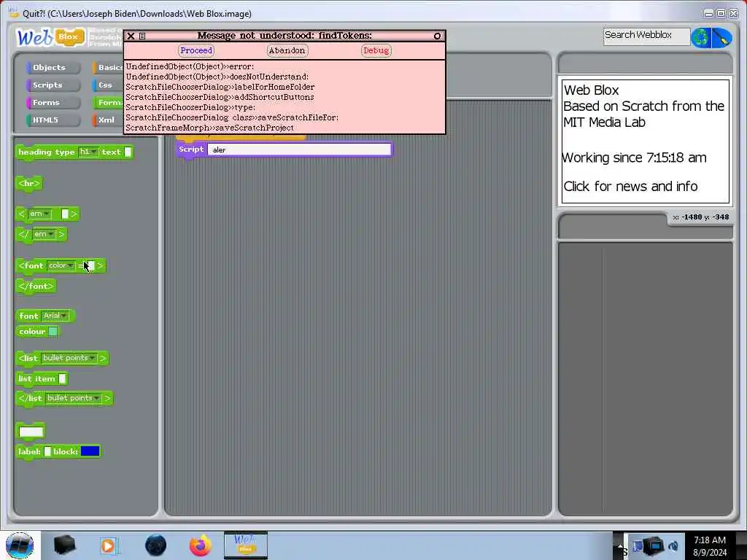Open the dark globe browser taskbar icon
The height and width of the screenshot is (560, 747).
(x=156, y=545)
